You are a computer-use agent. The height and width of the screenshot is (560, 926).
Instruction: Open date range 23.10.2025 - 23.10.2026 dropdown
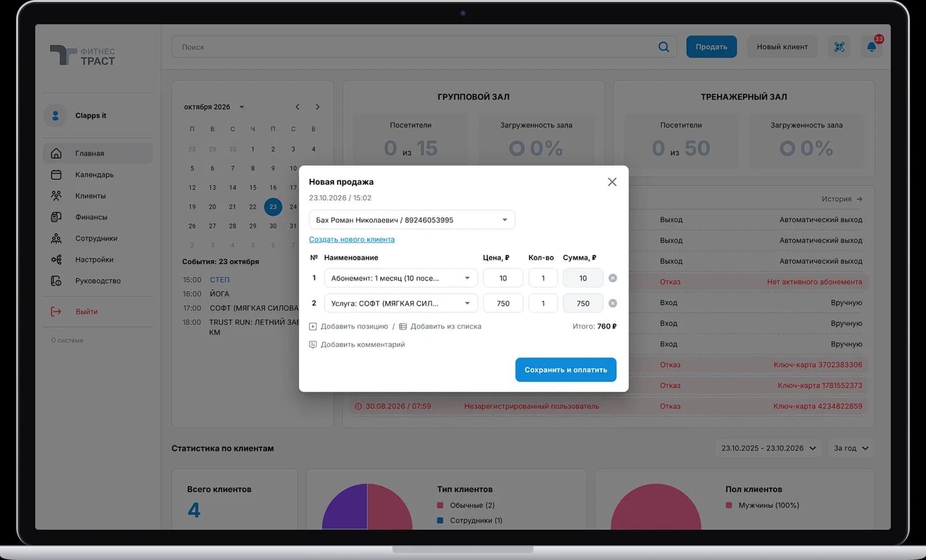coord(768,448)
